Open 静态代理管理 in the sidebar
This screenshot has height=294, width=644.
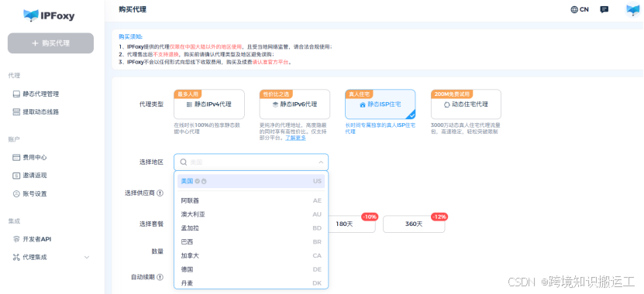[36, 94]
